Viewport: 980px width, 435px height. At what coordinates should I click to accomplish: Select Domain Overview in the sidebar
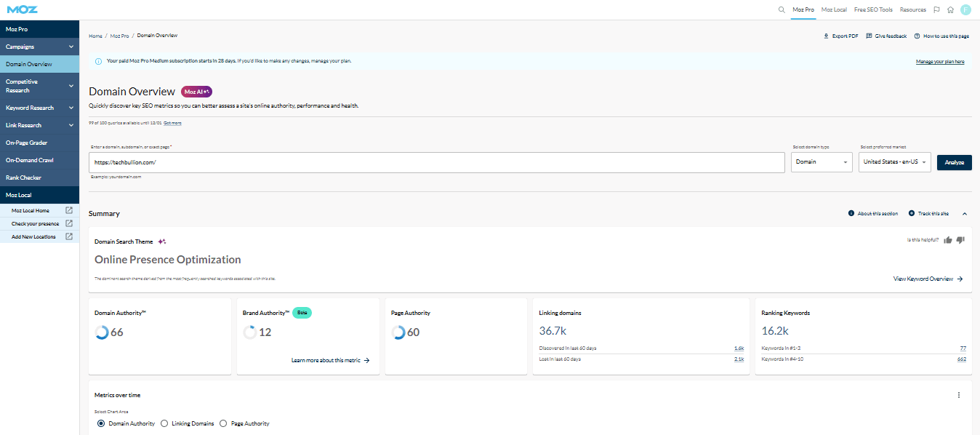point(39,64)
